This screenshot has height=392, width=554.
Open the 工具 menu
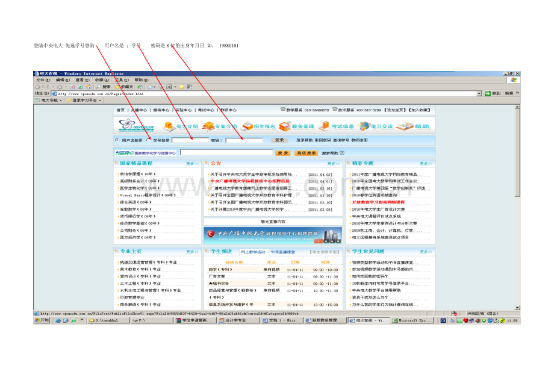tap(122, 80)
